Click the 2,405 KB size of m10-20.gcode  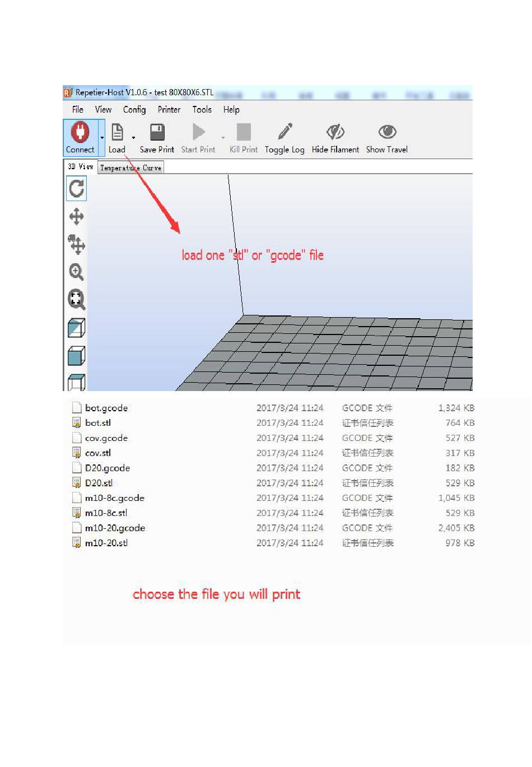(x=456, y=528)
